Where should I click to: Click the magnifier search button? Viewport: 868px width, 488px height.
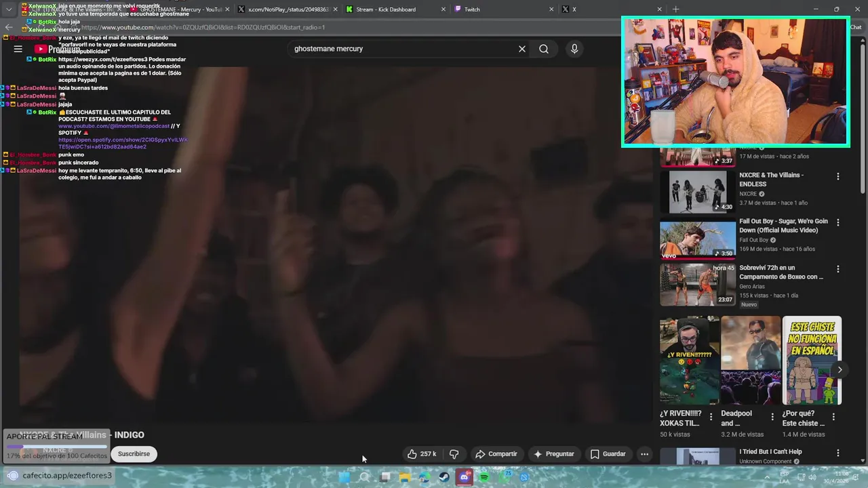[x=544, y=49]
